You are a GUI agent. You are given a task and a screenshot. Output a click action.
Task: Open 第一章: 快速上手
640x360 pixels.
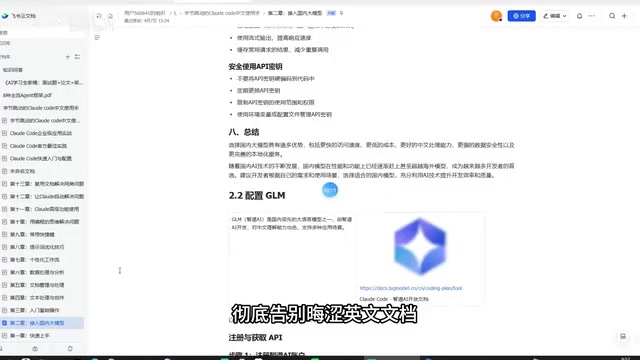tap(30, 336)
